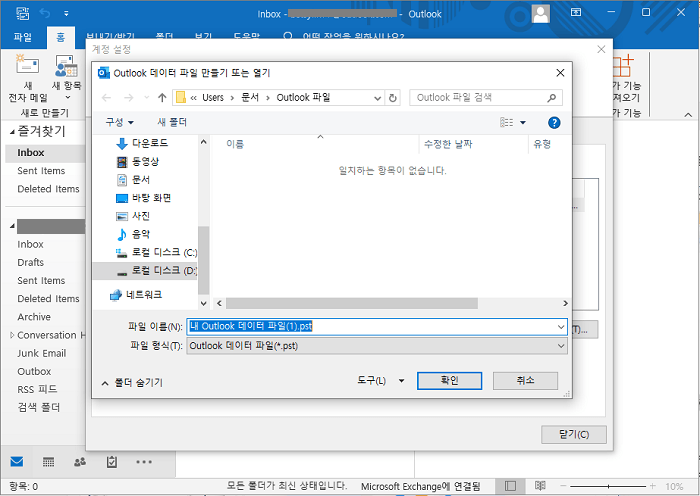This screenshot has height=496, width=700.
Task: Open file dialog help question mark icon
Action: [x=554, y=123]
